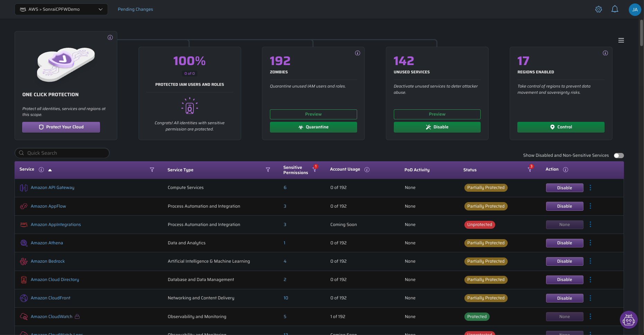Click Amazon Athena service icon
The width and height of the screenshot is (644, 335).
point(24,243)
